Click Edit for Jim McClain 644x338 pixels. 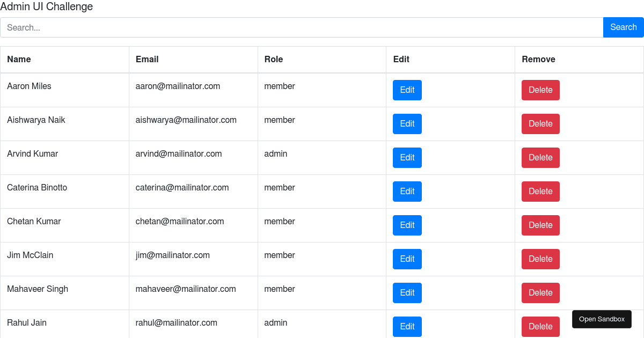[x=407, y=259]
